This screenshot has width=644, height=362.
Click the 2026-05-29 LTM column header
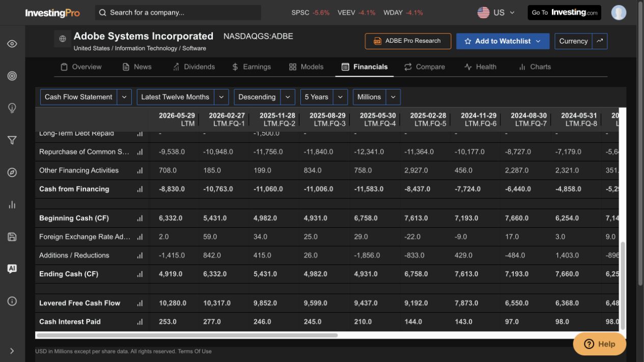(x=176, y=119)
